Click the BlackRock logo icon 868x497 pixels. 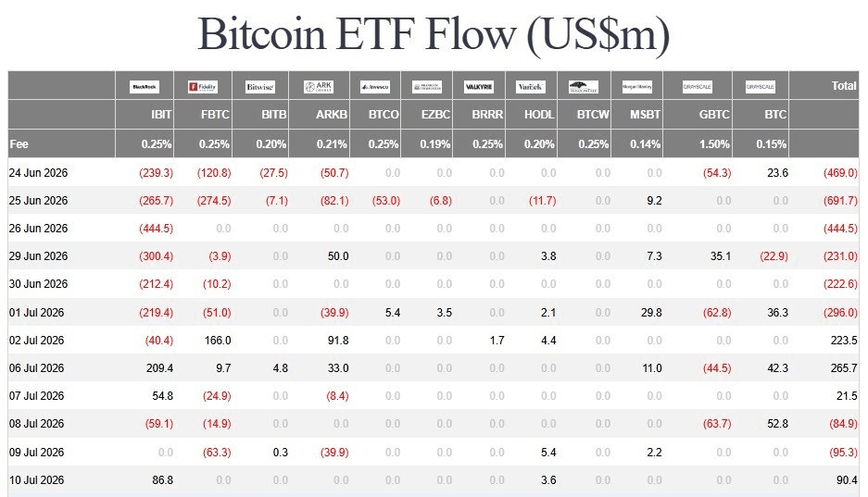click(x=145, y=87)
